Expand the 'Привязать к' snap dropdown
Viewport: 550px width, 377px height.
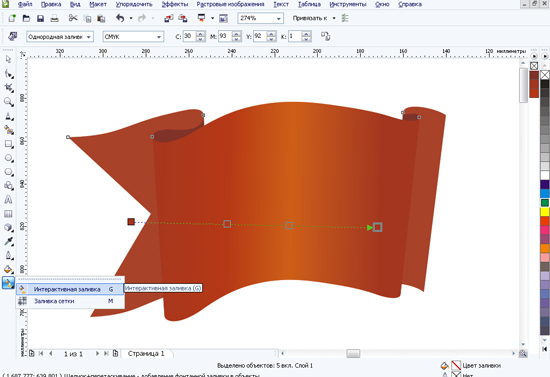pyautogui.click(x=334, y=18)
